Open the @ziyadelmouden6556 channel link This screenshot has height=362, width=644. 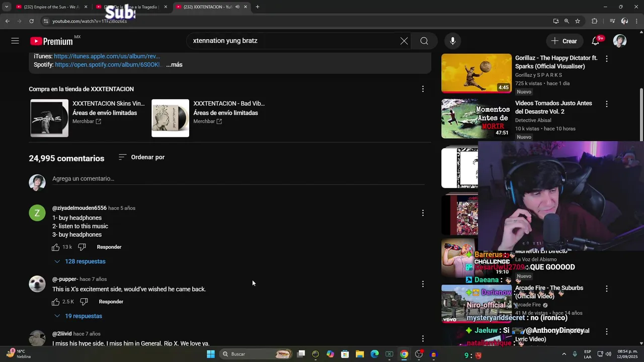click(x=79, y=208)
